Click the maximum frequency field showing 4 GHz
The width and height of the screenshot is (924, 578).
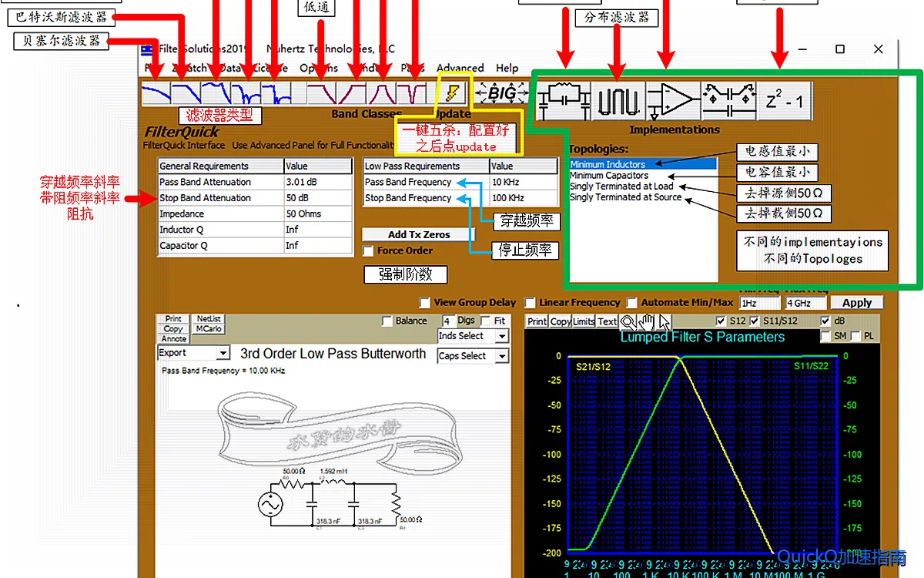[x=806, y=303]
